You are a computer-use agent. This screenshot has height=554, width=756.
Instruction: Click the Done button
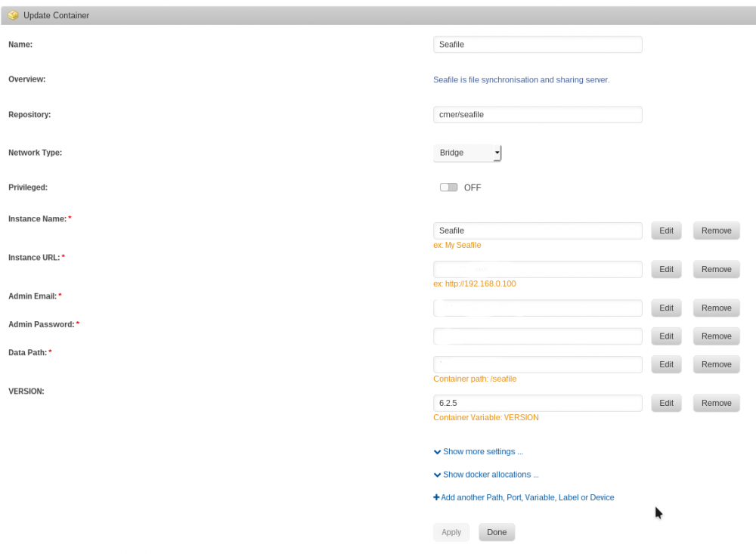497,532
